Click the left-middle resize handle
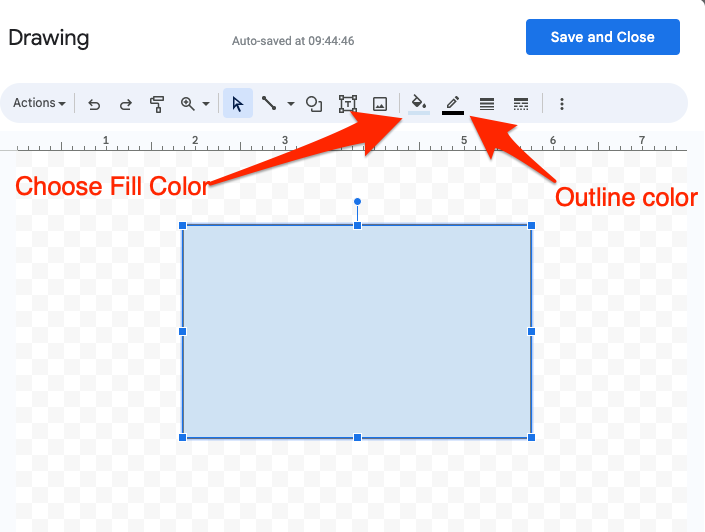Viewport: 705px width, 532px height. [x=183, y=331]
